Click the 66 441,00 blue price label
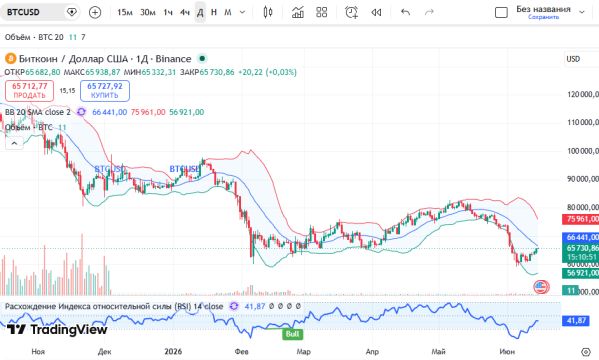The width and height of the screenshot is (599, 360). (x=580, y=237)
